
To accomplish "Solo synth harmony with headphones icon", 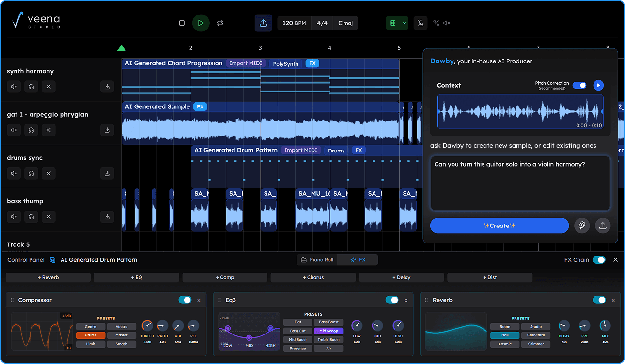I will (31, 87).
